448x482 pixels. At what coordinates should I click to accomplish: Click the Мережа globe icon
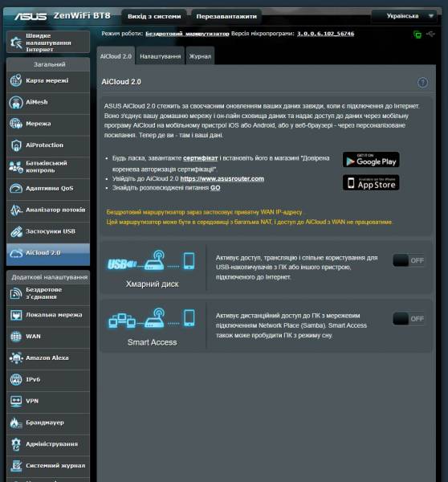pos(16,124)
